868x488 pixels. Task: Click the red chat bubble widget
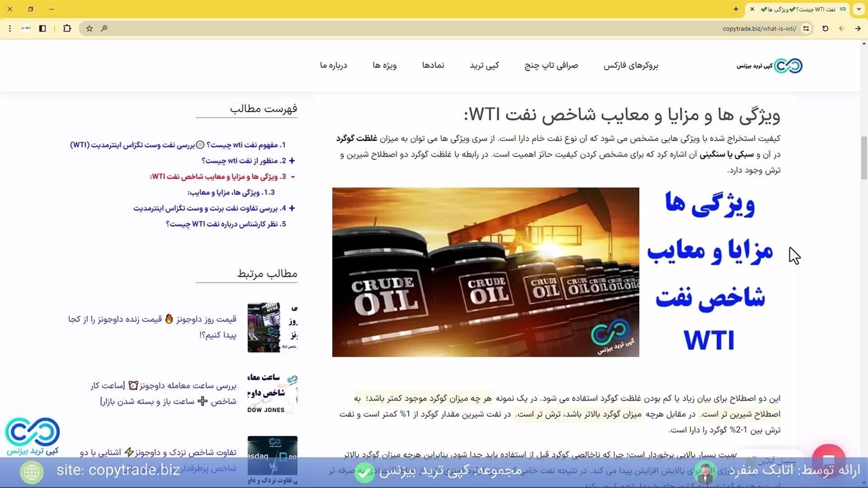828,457
